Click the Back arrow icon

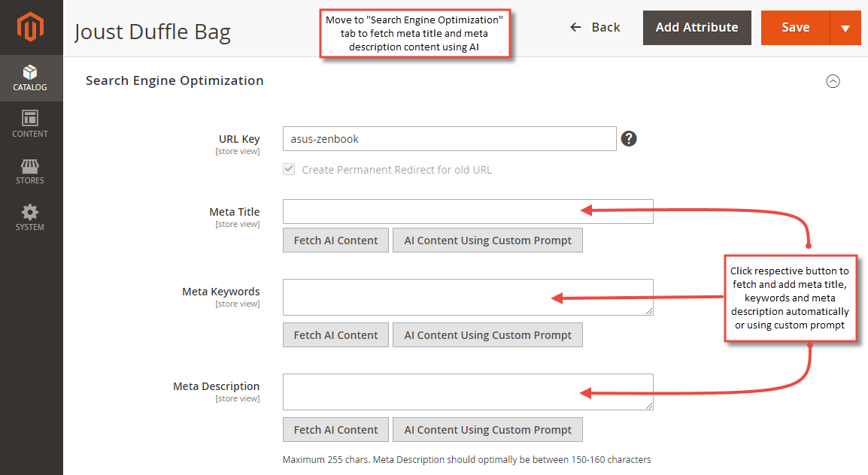575,27
